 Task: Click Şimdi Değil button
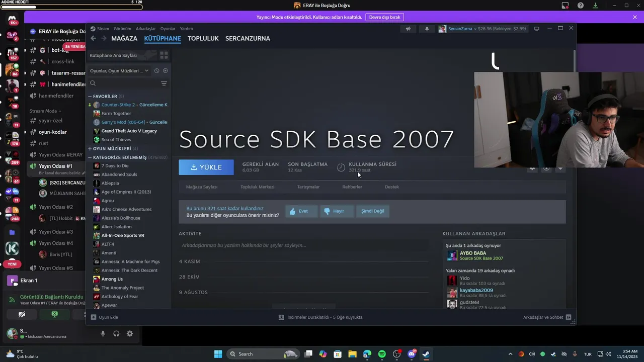[373, 211]
